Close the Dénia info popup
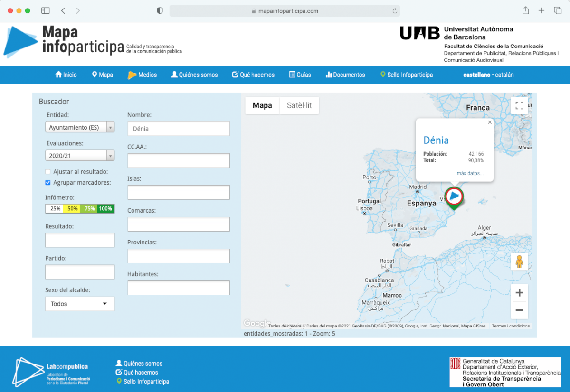 pyautogui.click(x=490, y=122)
